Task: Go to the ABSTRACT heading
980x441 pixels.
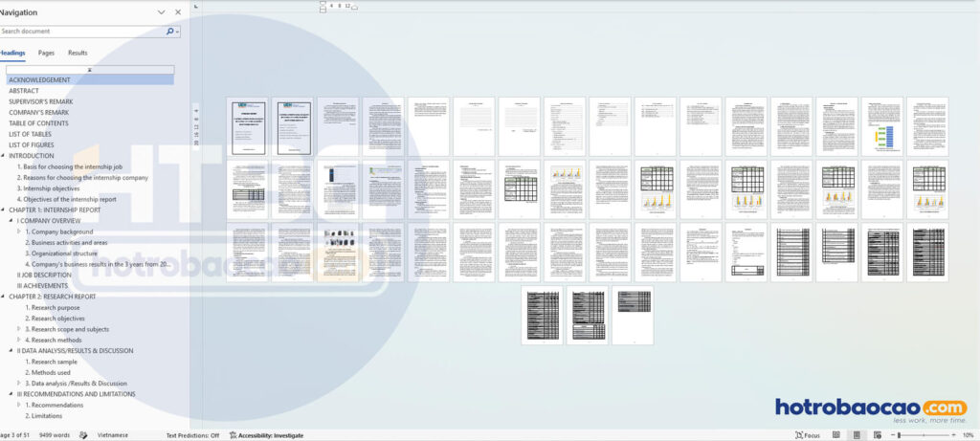Action: [x=24, y=91]
